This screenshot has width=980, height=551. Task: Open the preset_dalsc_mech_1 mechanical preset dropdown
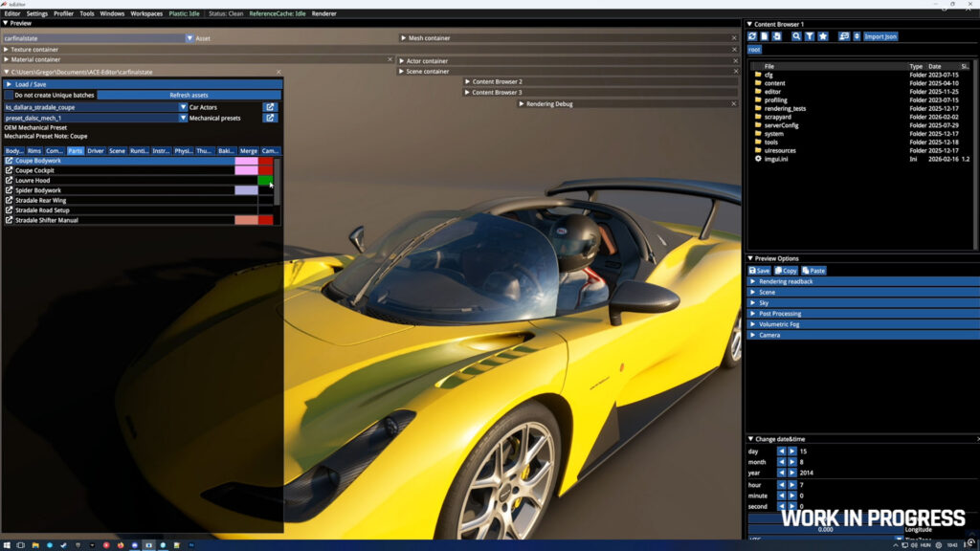coord(184,119)
